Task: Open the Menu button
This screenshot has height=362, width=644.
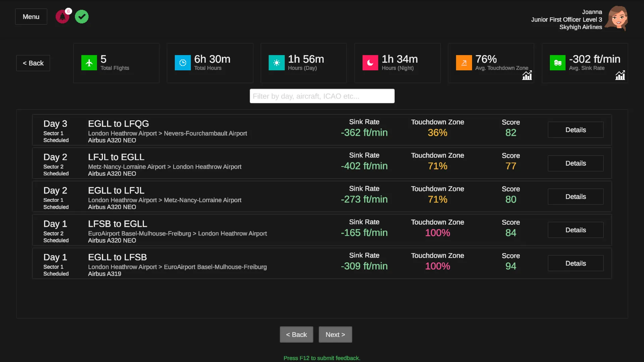Action: click(x=31, y=17)
